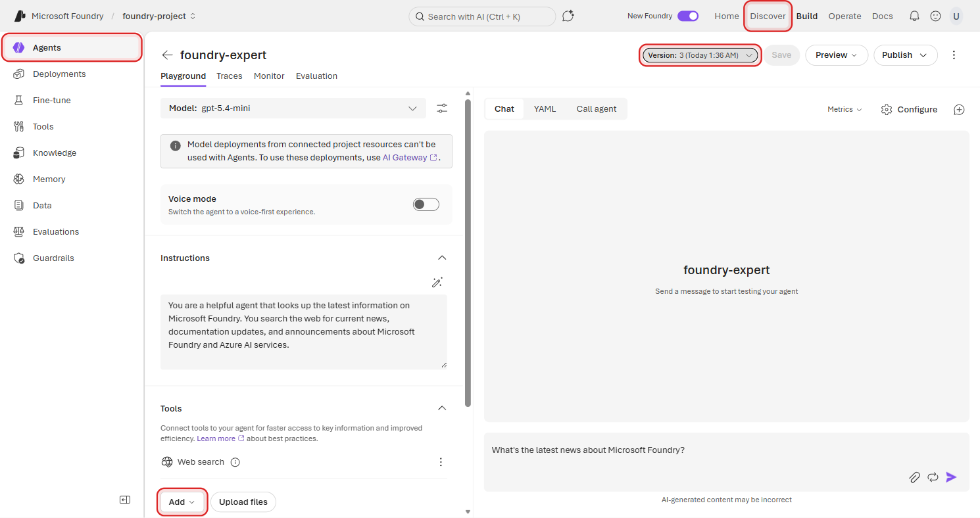
Task: Select the Playground tab
Action: pyautogui.click(x=183, y=76)
